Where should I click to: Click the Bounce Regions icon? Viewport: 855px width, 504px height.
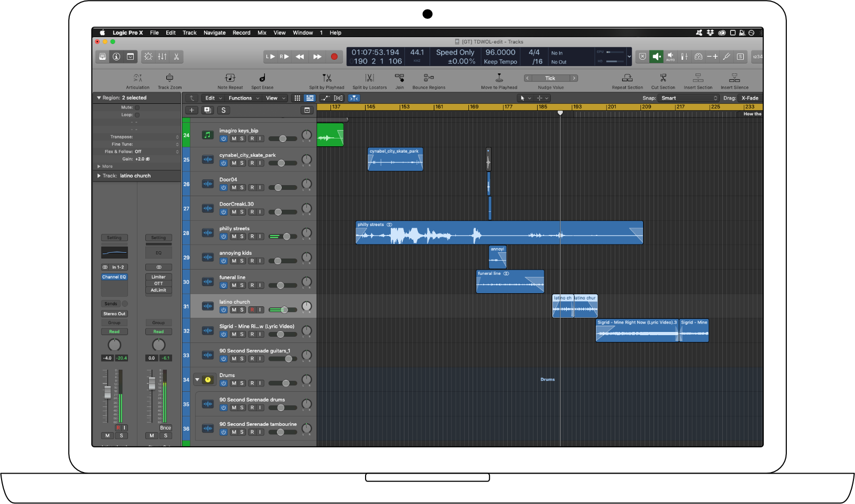pyautogui.click(x=429, y=78)
